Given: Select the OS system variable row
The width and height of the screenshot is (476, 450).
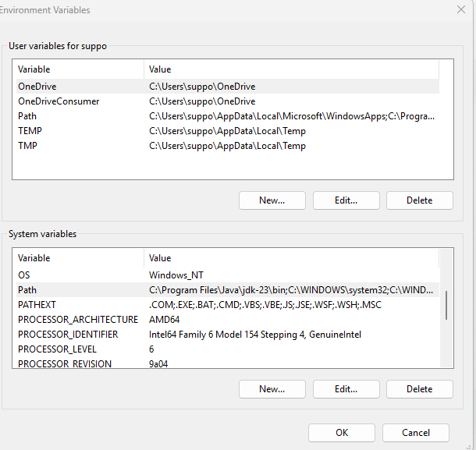Looking at the screenshot, I should 228,275.
